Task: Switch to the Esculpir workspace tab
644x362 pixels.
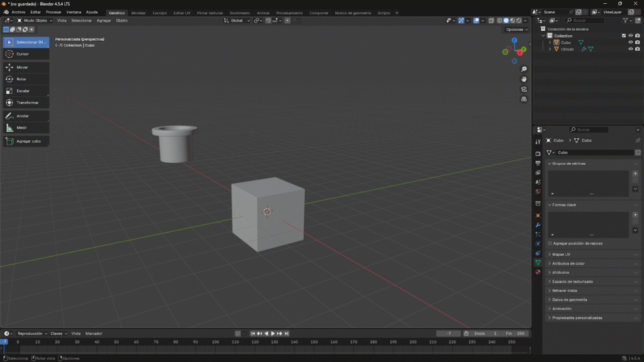Action: [x=160, y=13]
